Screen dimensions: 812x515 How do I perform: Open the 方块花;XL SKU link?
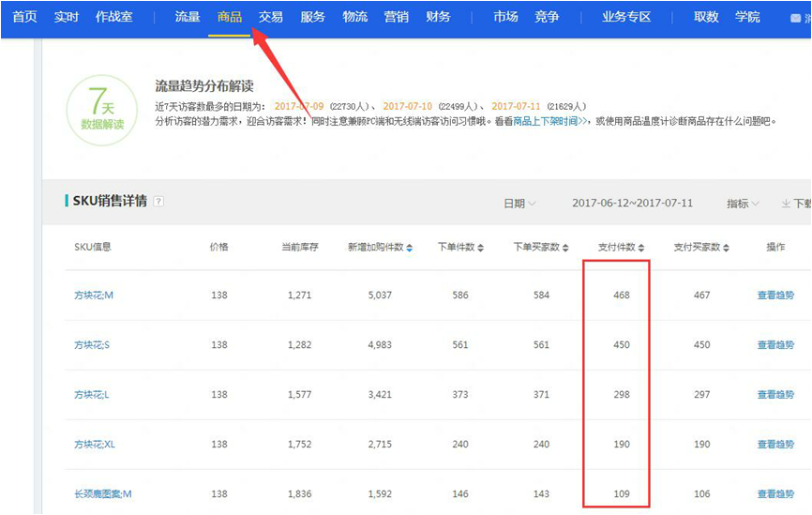click(95, 445)
